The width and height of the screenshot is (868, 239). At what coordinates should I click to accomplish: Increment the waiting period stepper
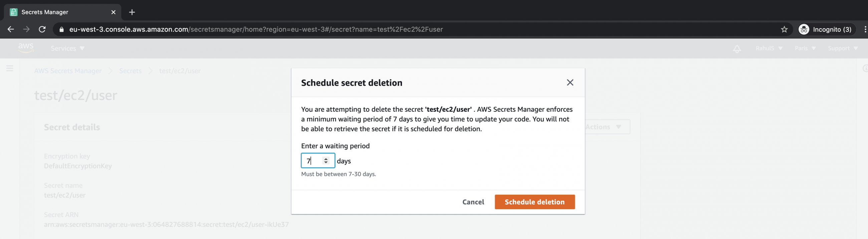pyautogui.click(x=326, y=158)
